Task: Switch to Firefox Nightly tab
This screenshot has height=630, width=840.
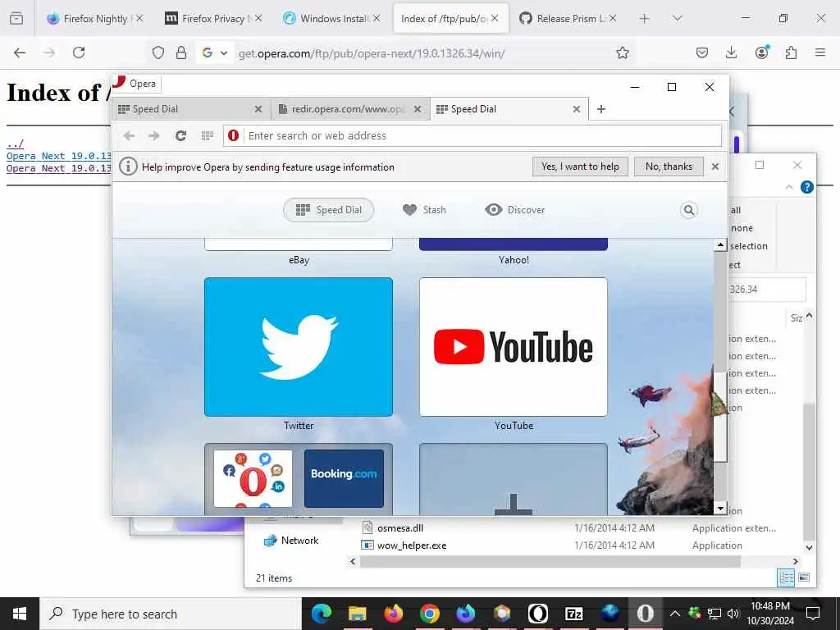Action: pyautogui.click(x=95, y=19)
